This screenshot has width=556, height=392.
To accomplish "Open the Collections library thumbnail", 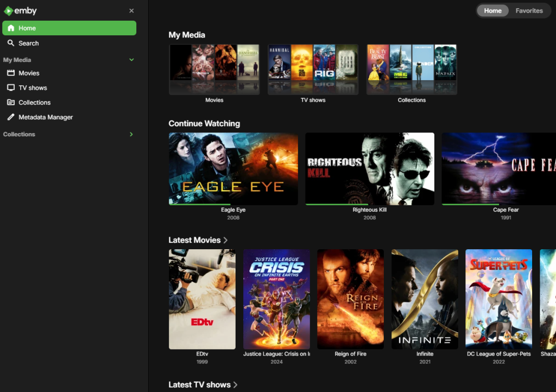I will coord(412,69).
